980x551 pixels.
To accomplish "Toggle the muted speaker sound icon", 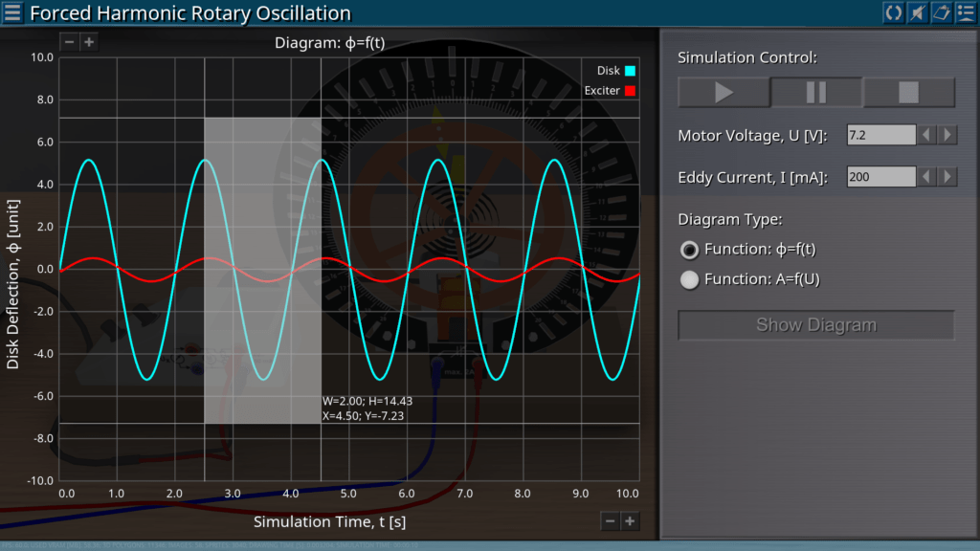I will click(x=917, y=12).
